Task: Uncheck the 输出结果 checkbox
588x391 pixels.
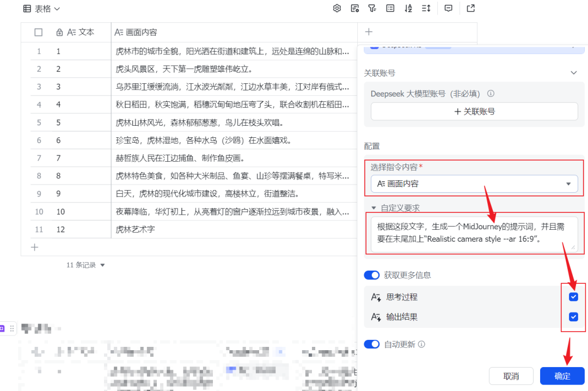Action: click(x=573, y=316)
